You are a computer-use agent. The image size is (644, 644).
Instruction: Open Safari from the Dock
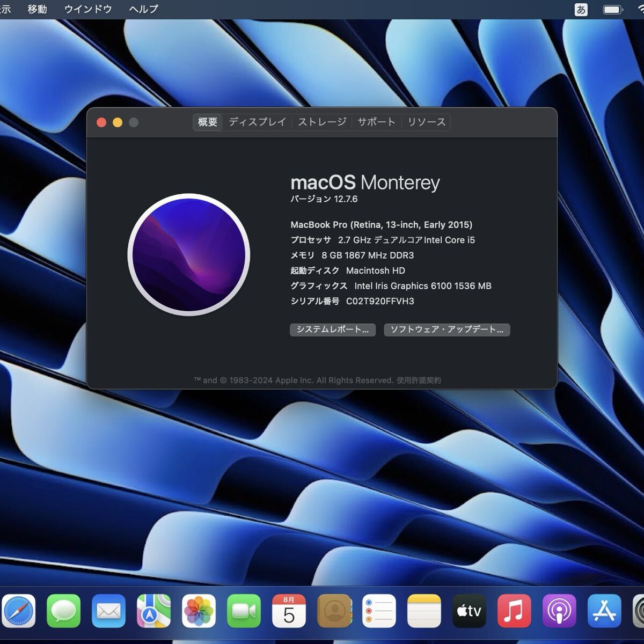18,611
